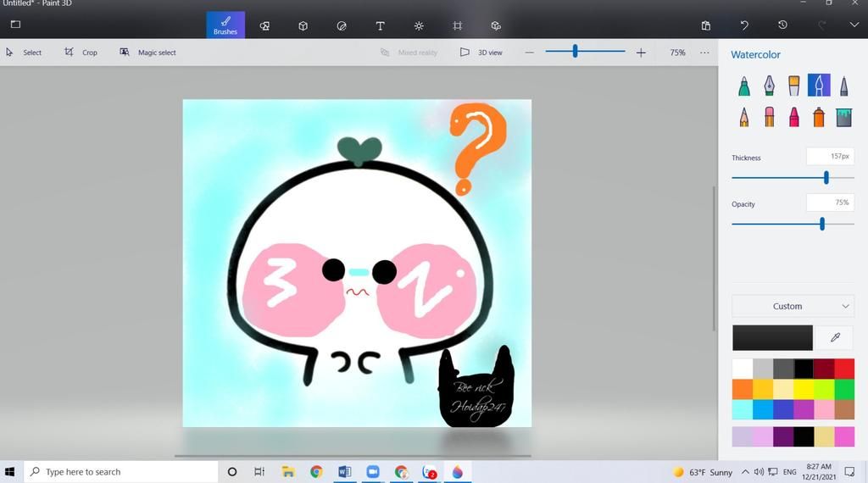Toggle 3D view
This screenshot has height=483, width=868.
(x=481, y=53)
